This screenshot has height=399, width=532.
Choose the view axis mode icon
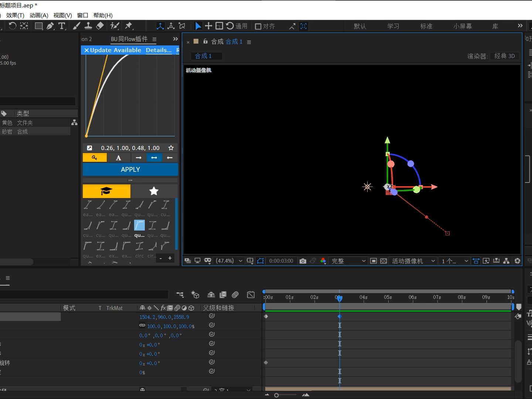point(182,26)
